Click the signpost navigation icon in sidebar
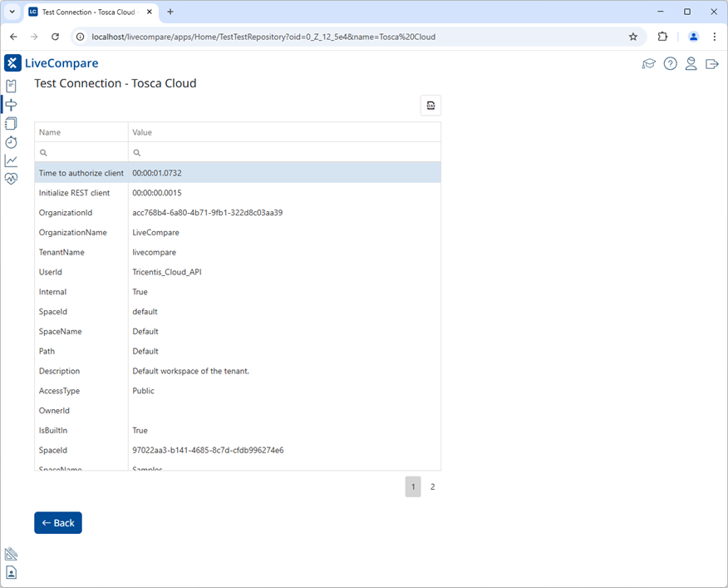Viewport: 728px width, 588px height. click(x=11, y=104)
